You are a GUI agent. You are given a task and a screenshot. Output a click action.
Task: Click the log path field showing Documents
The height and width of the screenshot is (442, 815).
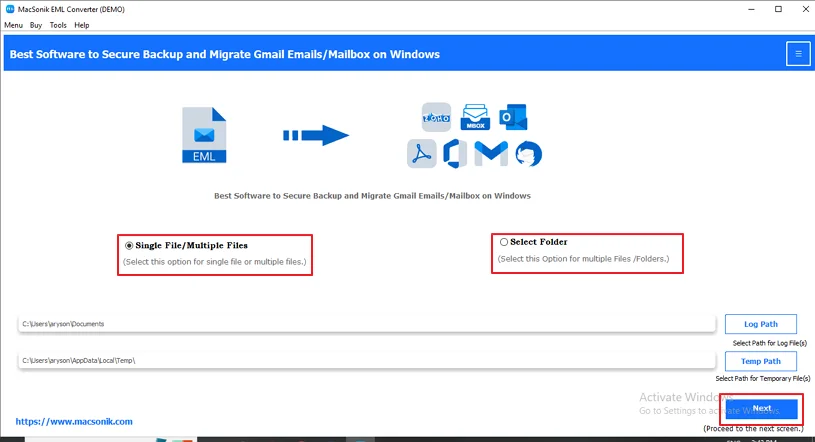coord(367,324)
